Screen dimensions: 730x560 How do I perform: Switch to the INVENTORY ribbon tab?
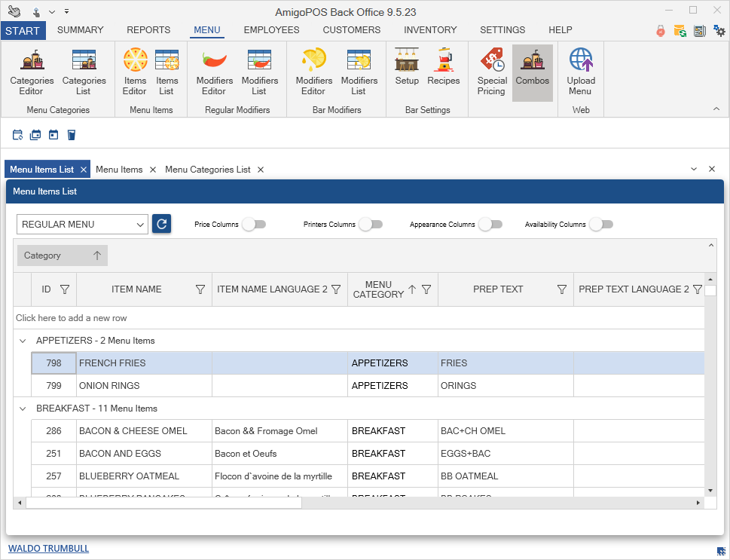coord(430,30)
